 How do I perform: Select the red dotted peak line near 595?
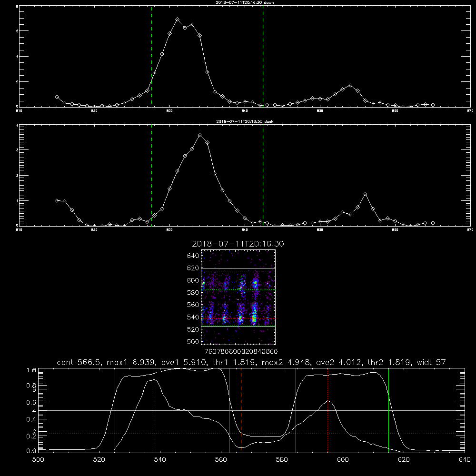pos(327,410)
